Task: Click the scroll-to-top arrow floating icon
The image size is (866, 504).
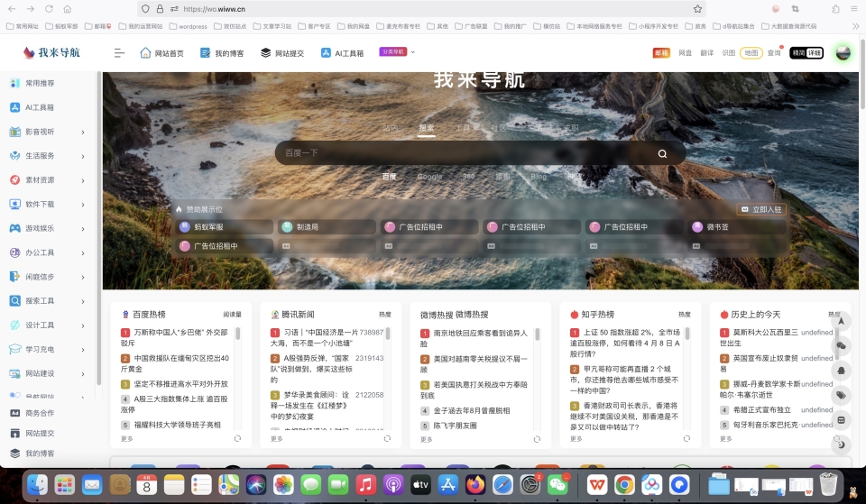Action: 842,321
